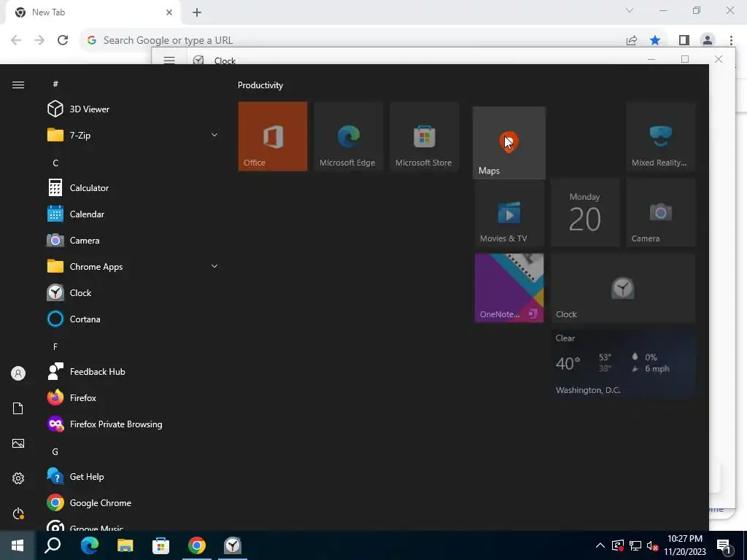
Task: Open the user account icon
Action: click(x=18, y=373)
